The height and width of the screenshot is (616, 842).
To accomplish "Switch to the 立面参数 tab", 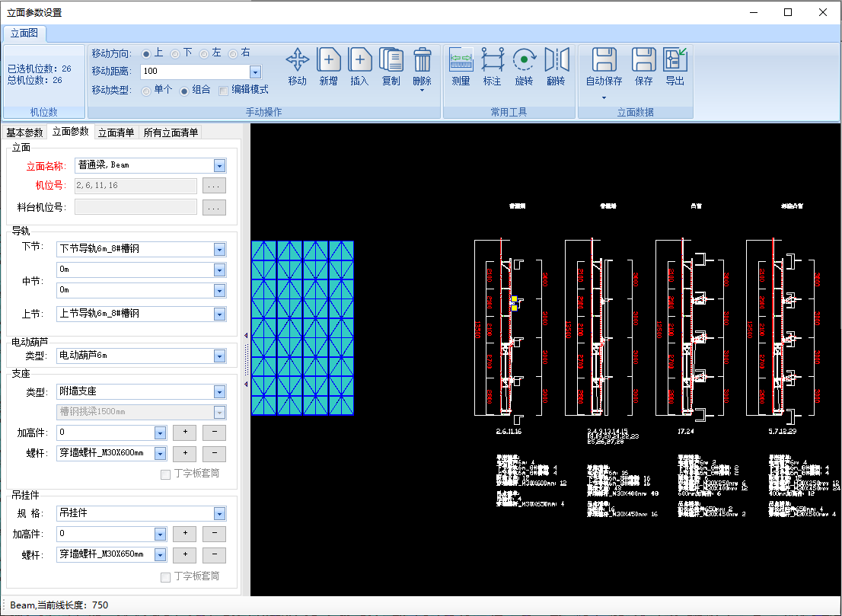I will pyautogui.click(x=70, y=132).
